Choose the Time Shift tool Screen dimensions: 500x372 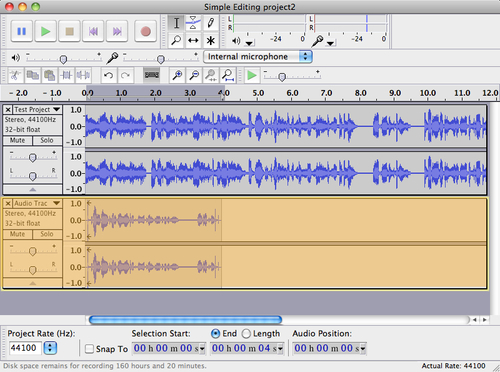pos(193,41)
